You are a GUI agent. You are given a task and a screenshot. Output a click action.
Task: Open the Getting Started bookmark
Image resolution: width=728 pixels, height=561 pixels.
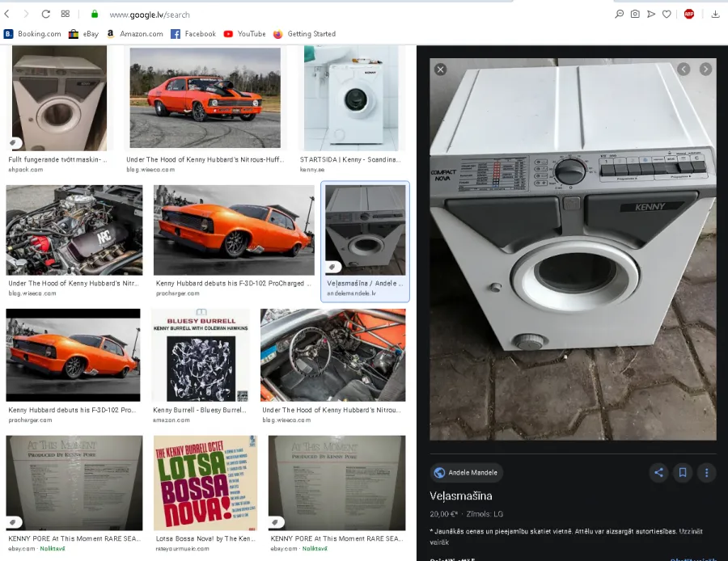pos(304,34)
